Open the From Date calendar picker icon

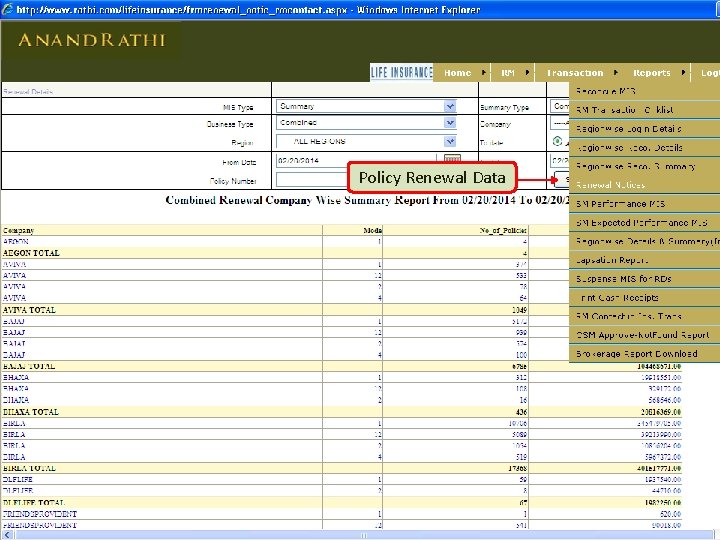coord(452,158)
